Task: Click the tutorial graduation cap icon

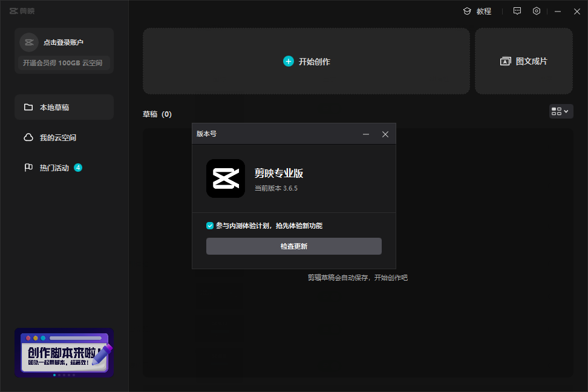Action: click(x=467, y=11)
